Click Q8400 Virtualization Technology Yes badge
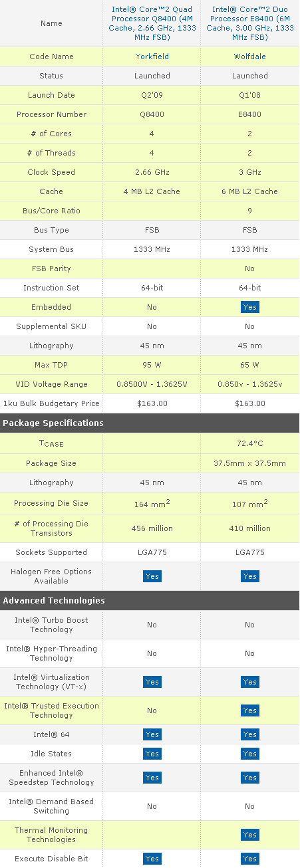The width and height of the screenshot is (300, 868). (x=152, y=682)
